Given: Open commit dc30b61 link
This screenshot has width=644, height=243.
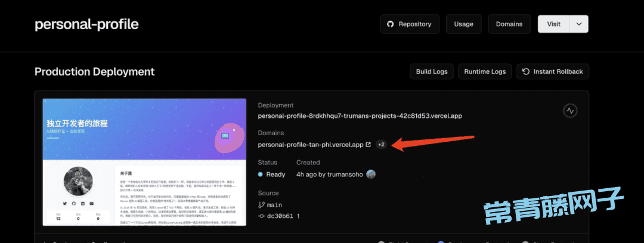Looking at the screenshot, I should point(280,216).
